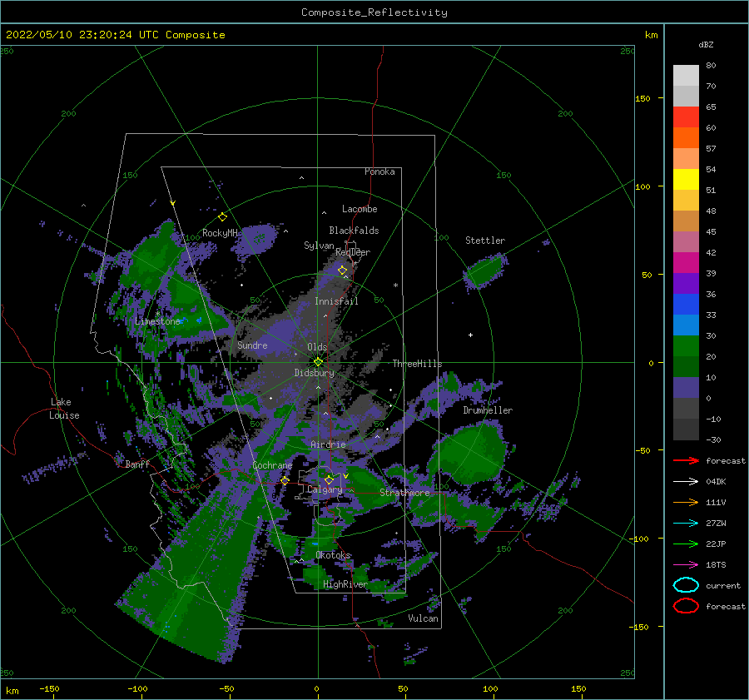
Task: Click the HighRiver town label
Action: (345, 584)
